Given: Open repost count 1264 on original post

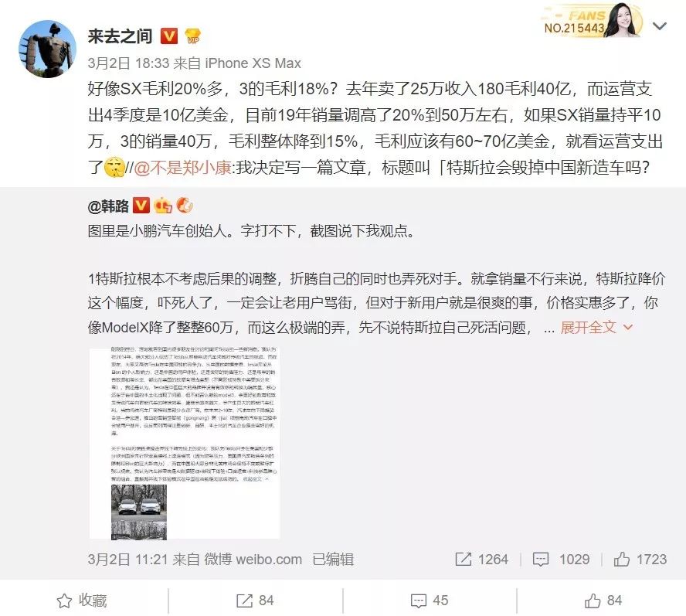Looking at the screenshot, I should [x=482, y=559].
